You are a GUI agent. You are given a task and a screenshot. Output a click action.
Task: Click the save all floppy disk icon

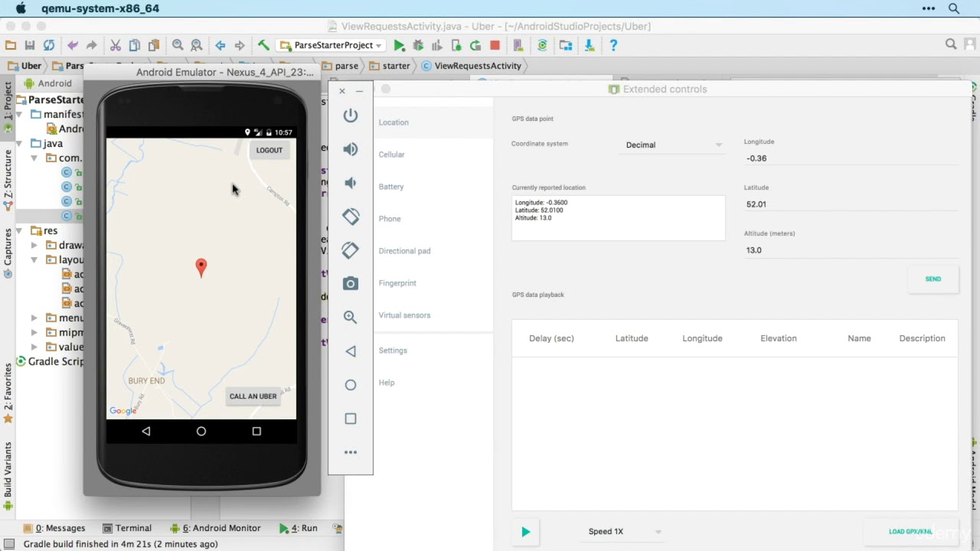click(x=29, y=45)
